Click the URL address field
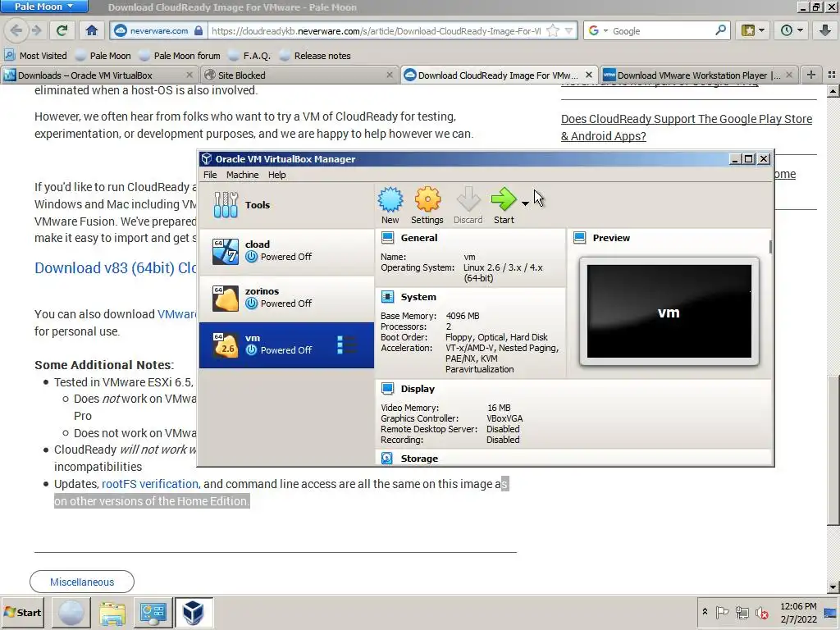 point(376,31)
